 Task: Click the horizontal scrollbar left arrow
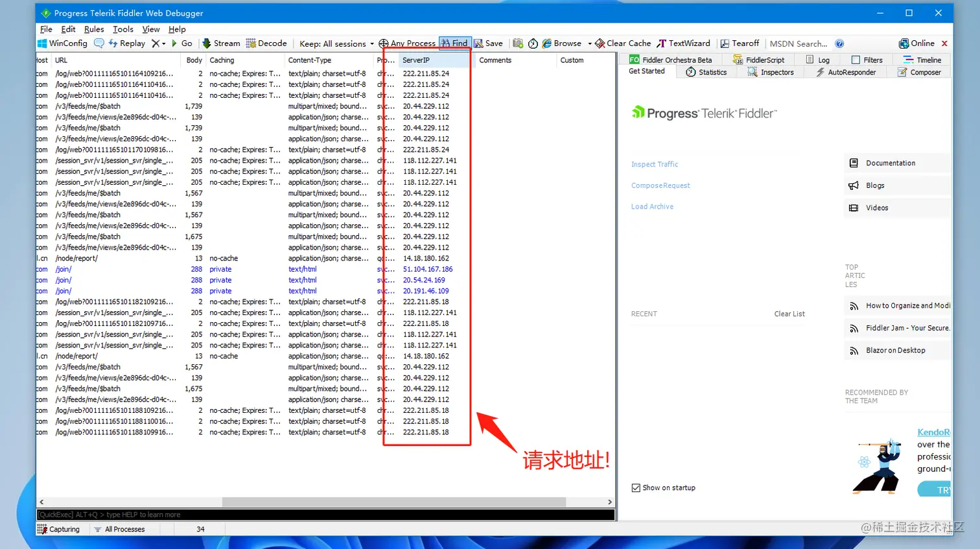click(x=41, y=502)
